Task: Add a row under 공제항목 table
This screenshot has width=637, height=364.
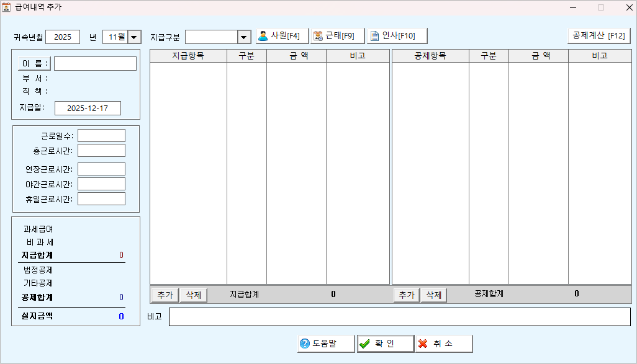Action: 407,295
